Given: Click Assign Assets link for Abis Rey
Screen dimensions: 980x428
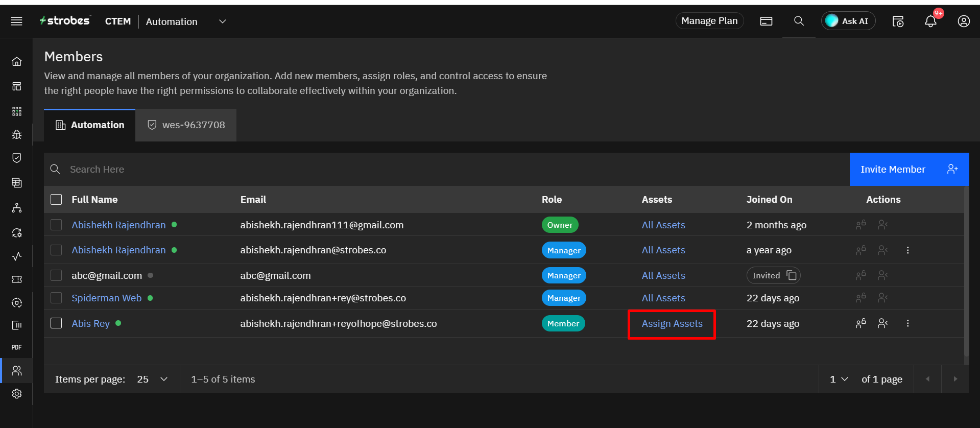Looking at the screenshot, I should [672, 323].
